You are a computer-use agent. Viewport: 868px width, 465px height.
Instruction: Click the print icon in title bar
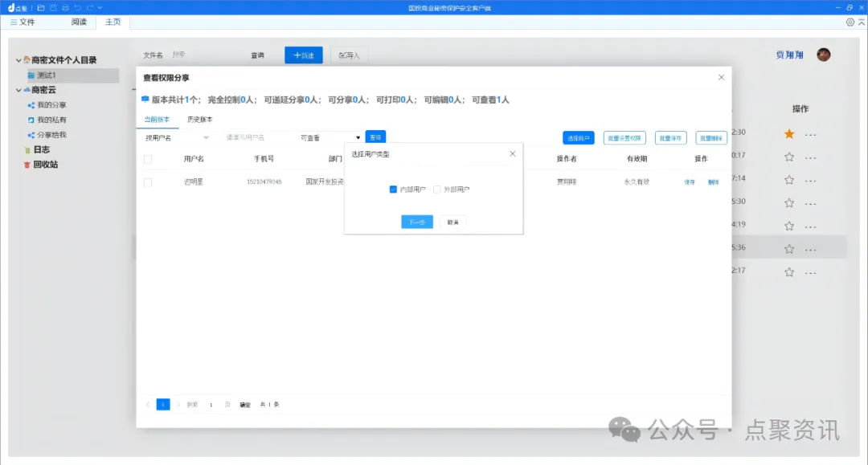click(65, 7)
